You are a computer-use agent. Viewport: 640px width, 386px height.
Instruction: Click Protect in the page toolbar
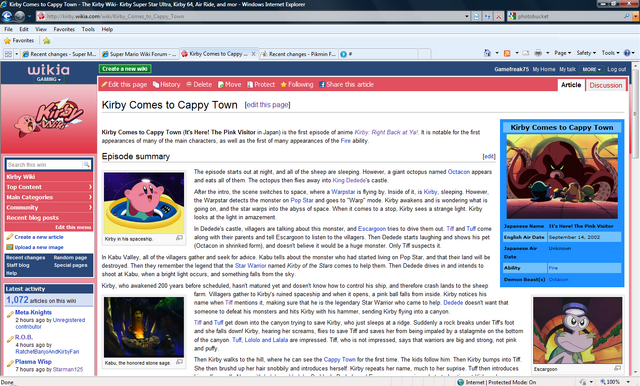pyautogui.click(x=261, y=84)
